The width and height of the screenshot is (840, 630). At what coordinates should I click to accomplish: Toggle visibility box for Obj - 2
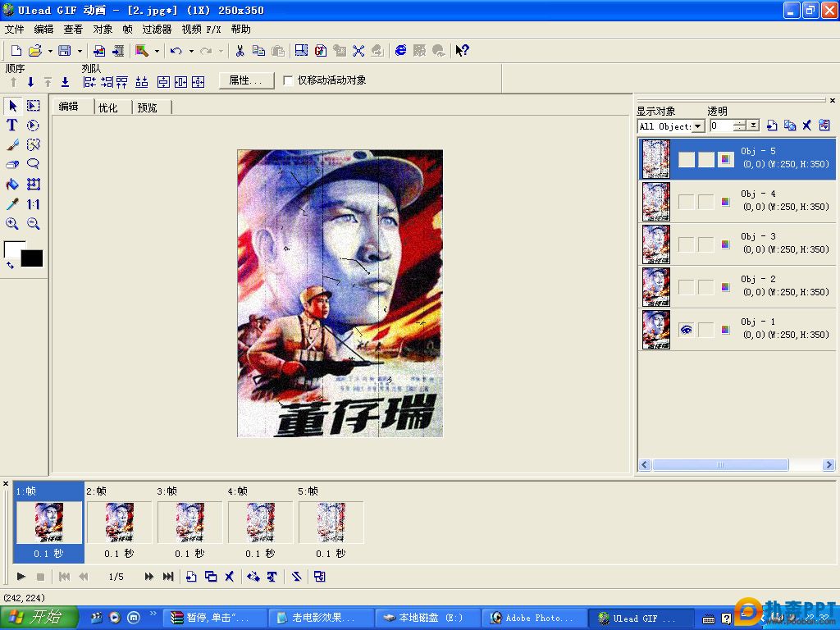coord(687,287)
